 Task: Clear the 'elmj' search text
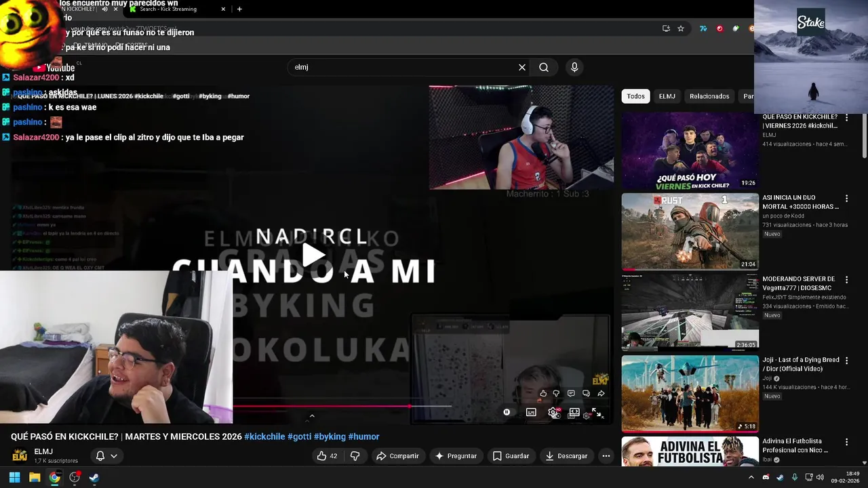click(x=522, y=67)
